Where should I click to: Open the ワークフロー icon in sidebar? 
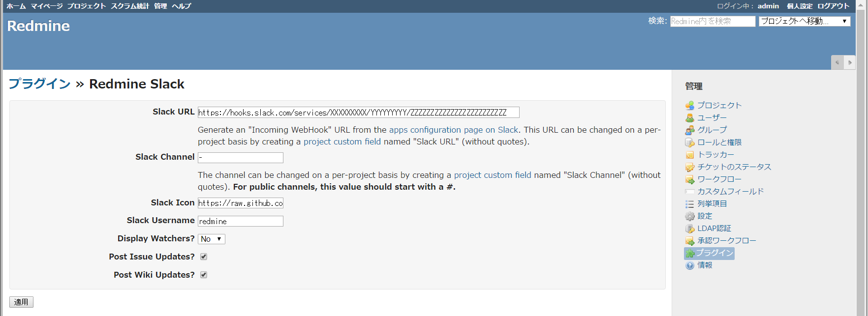pos(690,179)
